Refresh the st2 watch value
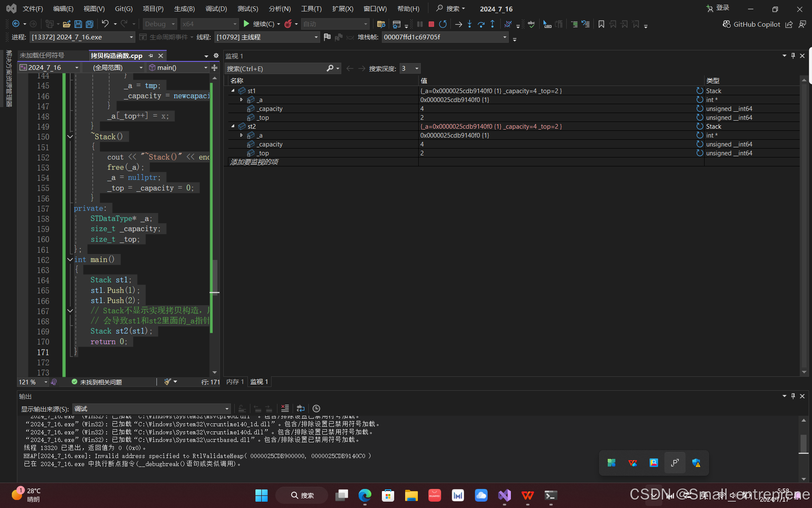Viewport: 812px width, 508px height. pyautogui.click(x=700, y=126)
